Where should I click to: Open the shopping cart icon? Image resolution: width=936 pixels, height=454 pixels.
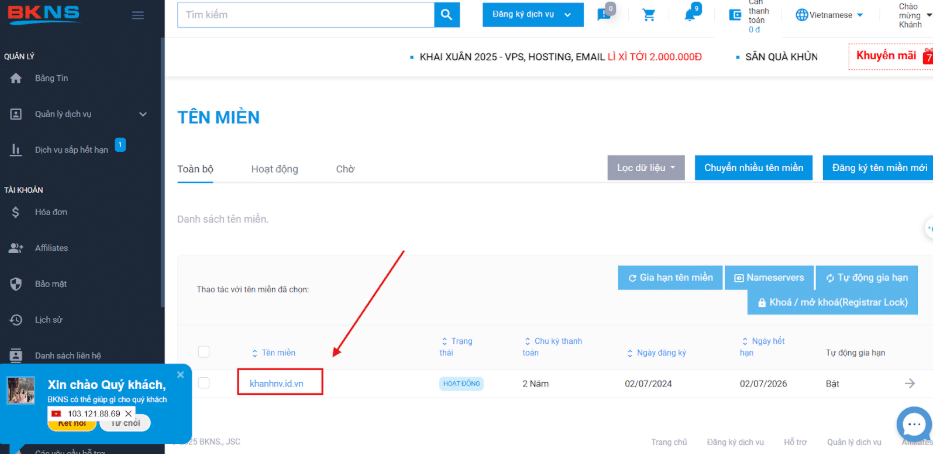[648, 15]
